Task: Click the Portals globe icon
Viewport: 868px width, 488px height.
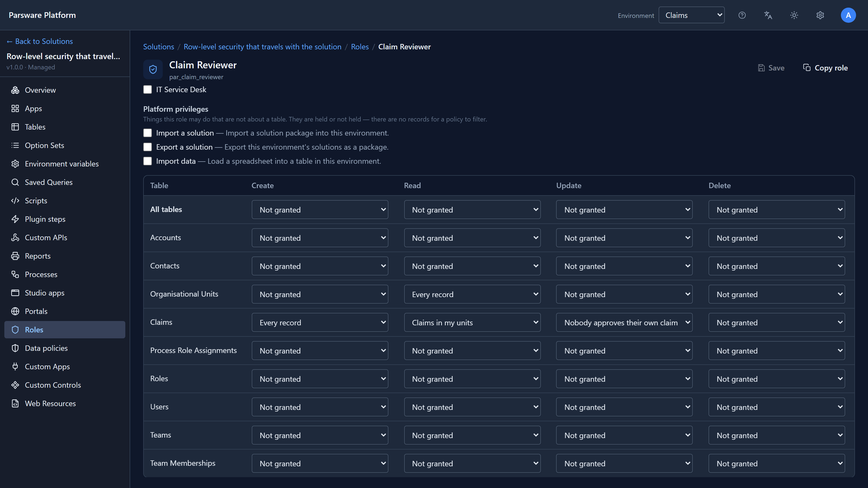Action: [x=15, y=311]
